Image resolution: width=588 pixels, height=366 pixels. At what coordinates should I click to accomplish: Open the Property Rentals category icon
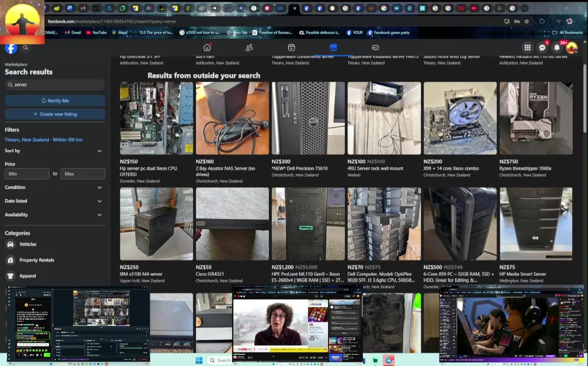[x=11, y=260]
